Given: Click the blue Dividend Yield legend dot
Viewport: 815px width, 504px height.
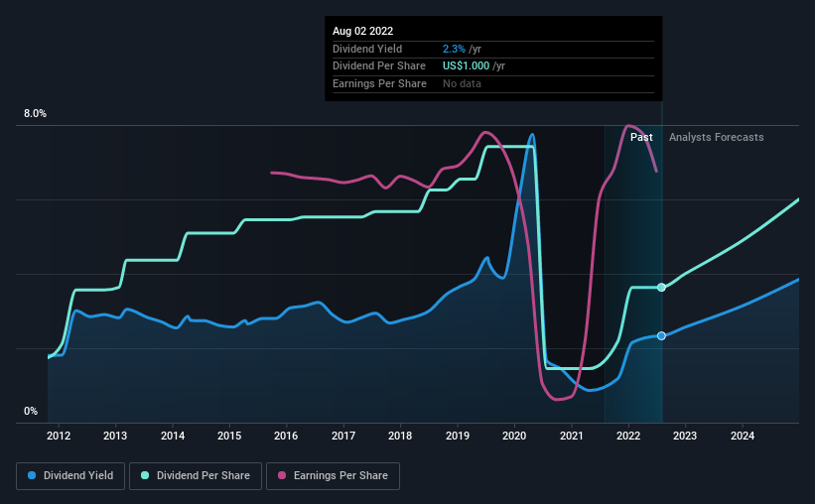Looking at the screenshot, I should (32, 475).
